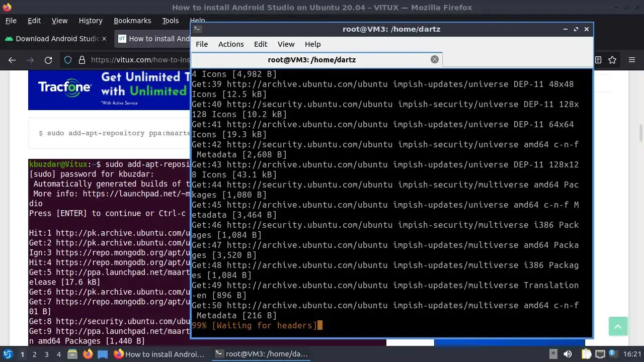
Task: Open Firefox's Bookmarks menu
Action: [x=132, y=21]
